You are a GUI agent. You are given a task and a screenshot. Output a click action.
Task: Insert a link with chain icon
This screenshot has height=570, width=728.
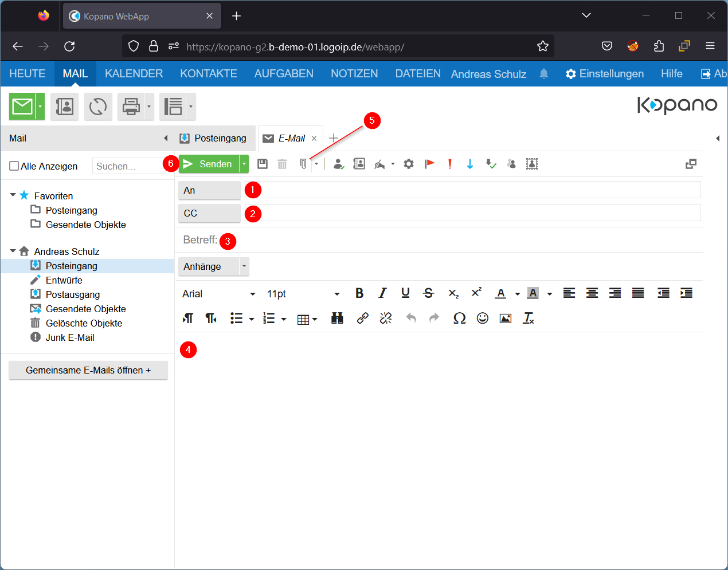point(362,319)
